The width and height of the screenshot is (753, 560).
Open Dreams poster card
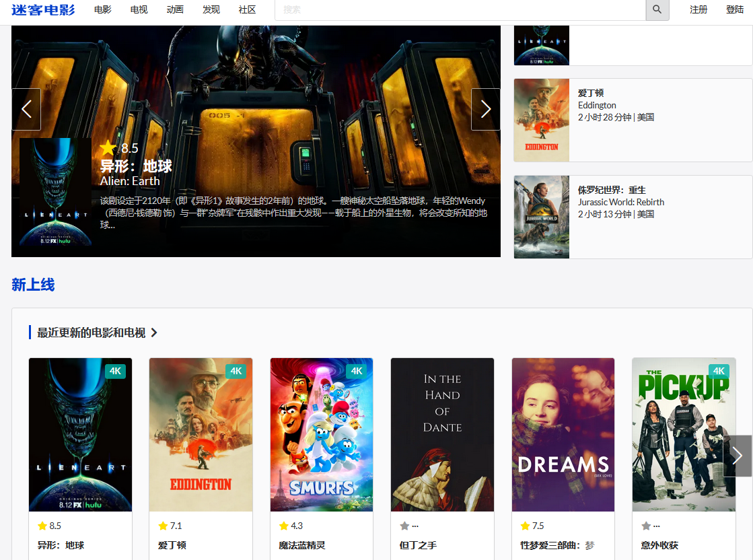pyautogui.click(x=563, y=435)
